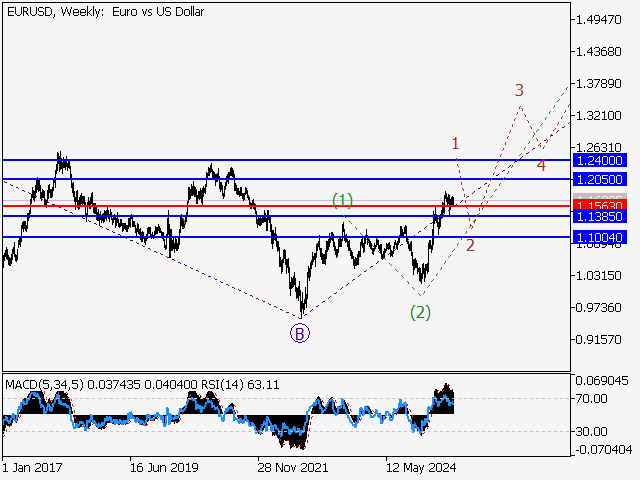Click the circled B wave marker
The image size is (640, 480).
click(x=300, y=334)
